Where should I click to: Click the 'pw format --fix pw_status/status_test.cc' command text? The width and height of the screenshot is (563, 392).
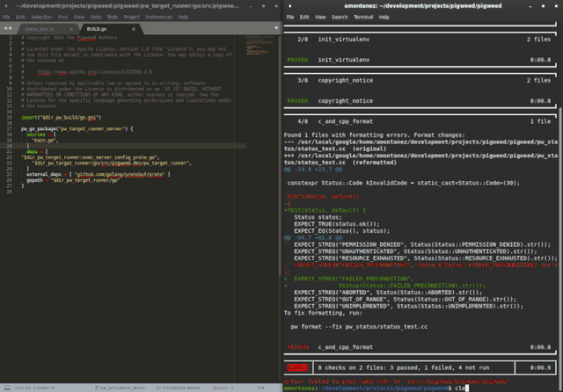pos(359,327)
